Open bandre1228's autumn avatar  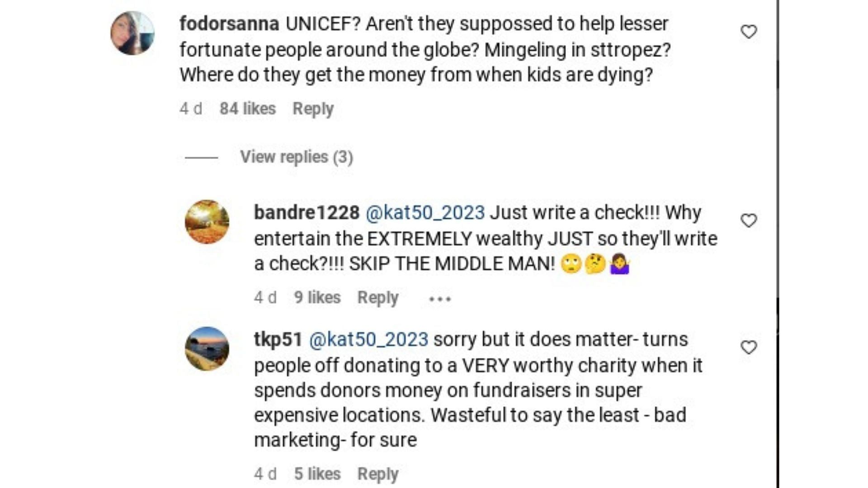[x=207, y=222]
